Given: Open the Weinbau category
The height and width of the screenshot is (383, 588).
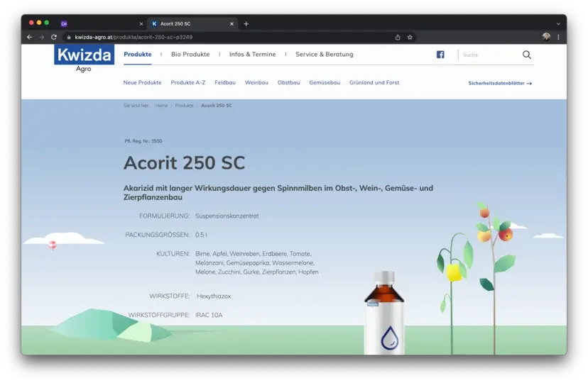Looking at the screenshot, I should click(256, 82).
